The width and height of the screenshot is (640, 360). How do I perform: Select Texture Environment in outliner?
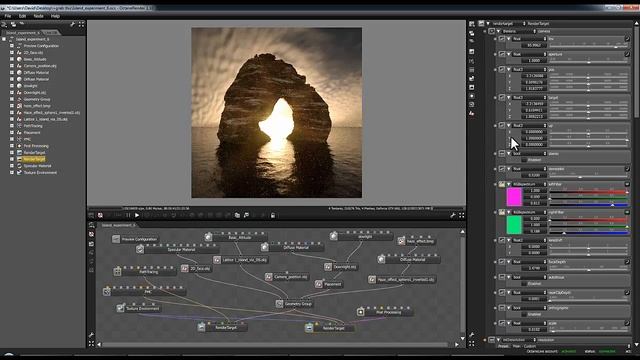click(x=40, y=173)
